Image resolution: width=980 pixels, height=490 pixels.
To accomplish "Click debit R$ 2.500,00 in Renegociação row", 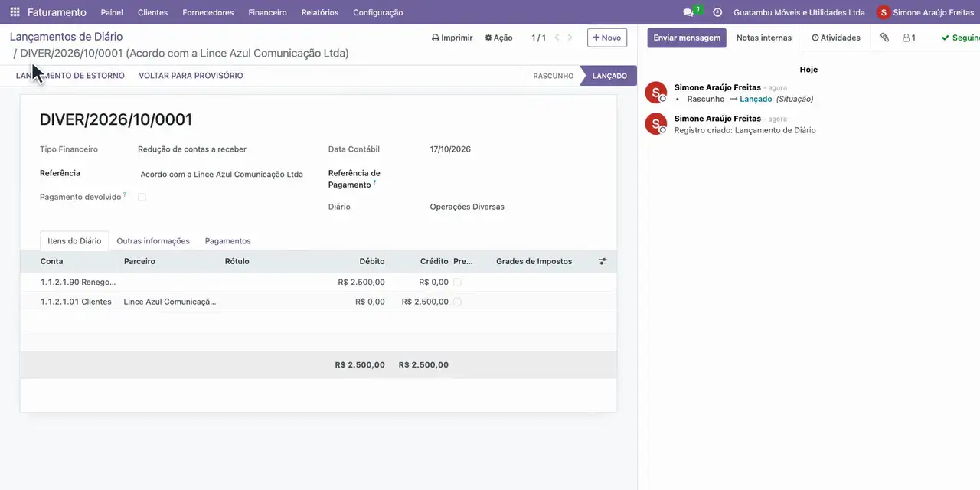I will (361, 282).
